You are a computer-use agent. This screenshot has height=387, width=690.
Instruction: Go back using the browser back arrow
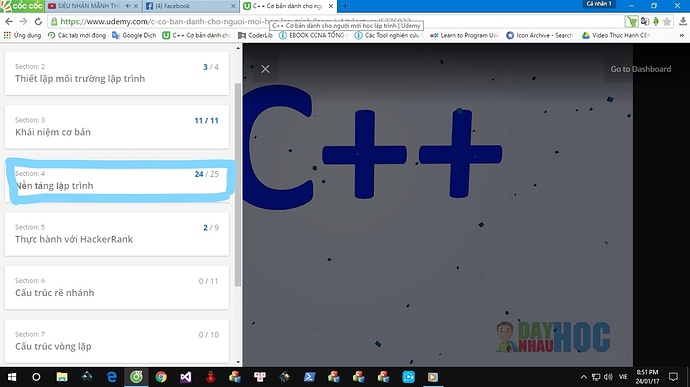tap(9, 21)
